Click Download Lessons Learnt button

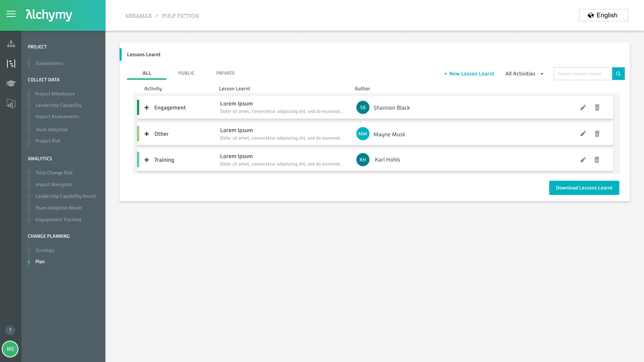(584, 188)
